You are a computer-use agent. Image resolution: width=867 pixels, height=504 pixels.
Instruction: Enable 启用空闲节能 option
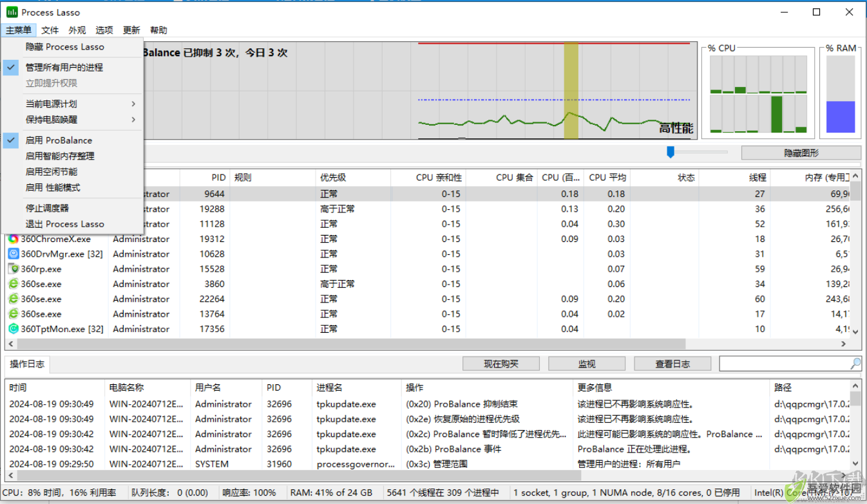coord(72,172)
